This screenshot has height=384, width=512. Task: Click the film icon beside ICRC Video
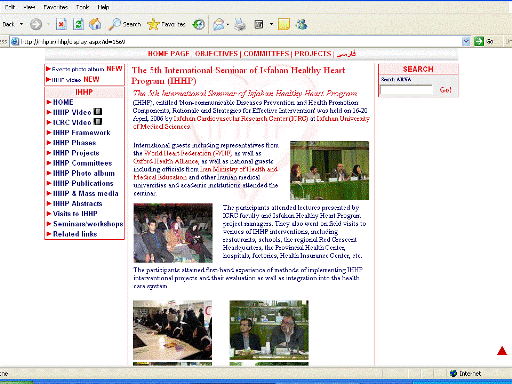pyautogui.click(x=98, y=122)
